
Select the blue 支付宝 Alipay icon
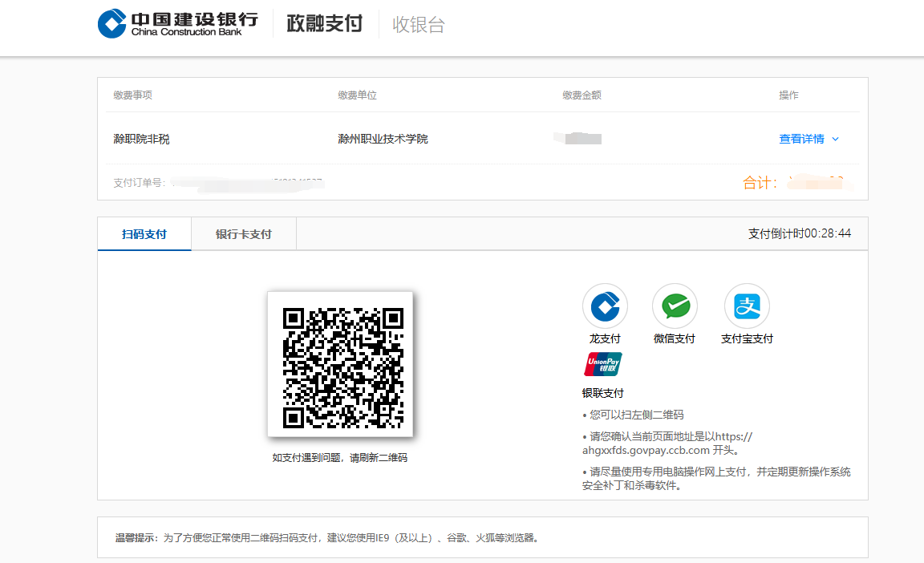[747, 306]
